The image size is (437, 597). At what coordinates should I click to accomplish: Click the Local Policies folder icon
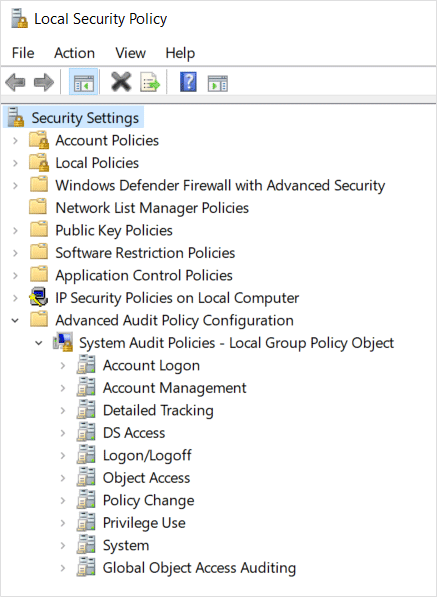coord(39,162)
